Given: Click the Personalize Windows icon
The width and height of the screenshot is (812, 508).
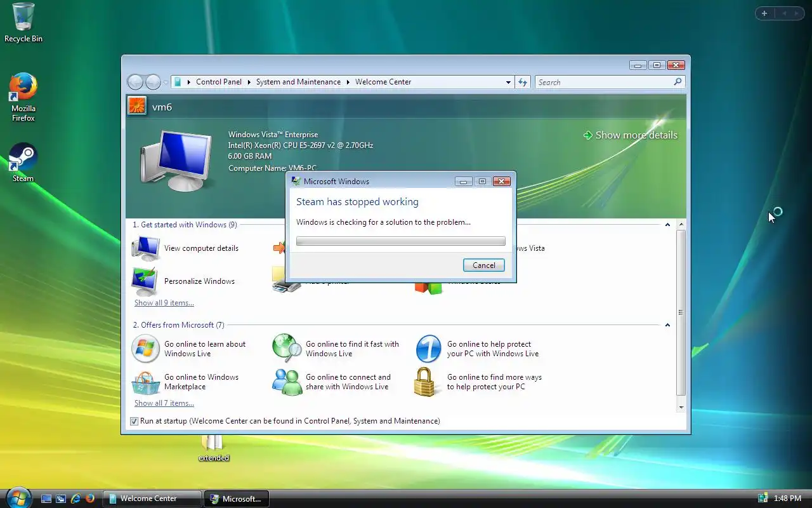Looking at the screenshot, I should click(x=145, y=281).
